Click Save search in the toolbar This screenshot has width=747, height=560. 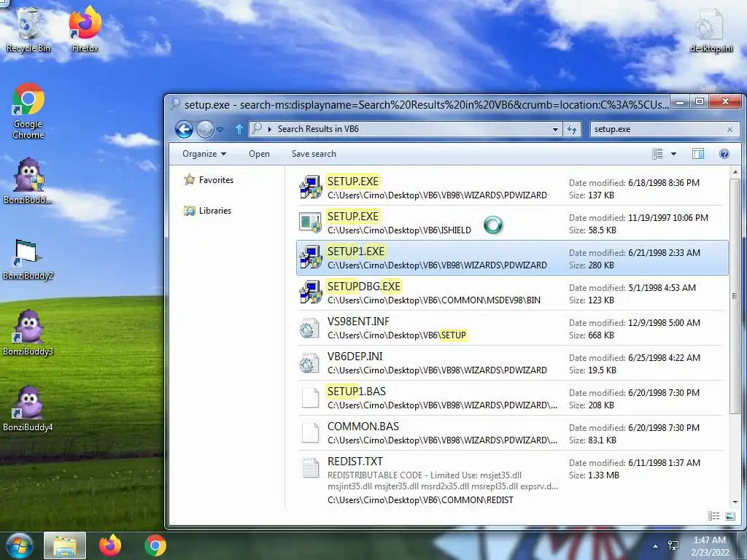point(314,154)
